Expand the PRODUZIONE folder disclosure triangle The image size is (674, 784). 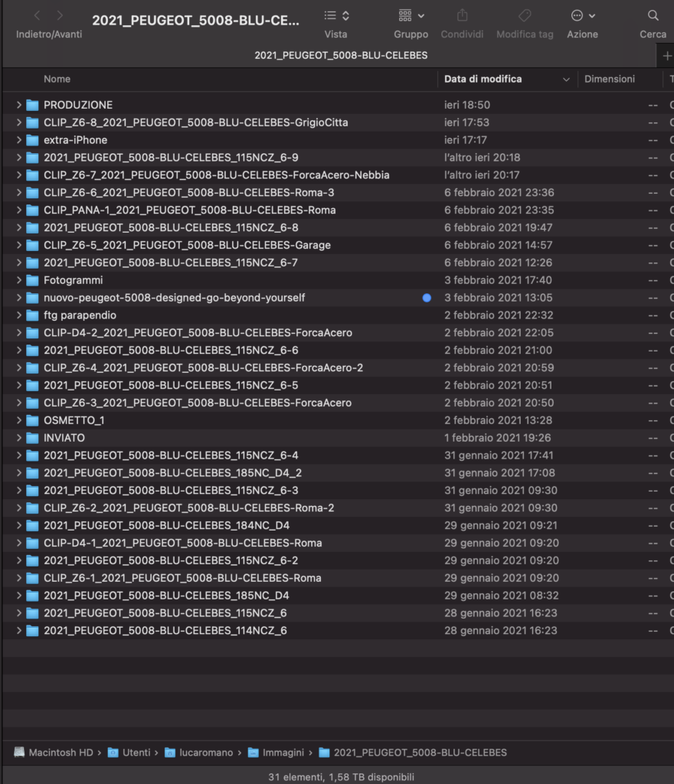[x=18, y=105]
